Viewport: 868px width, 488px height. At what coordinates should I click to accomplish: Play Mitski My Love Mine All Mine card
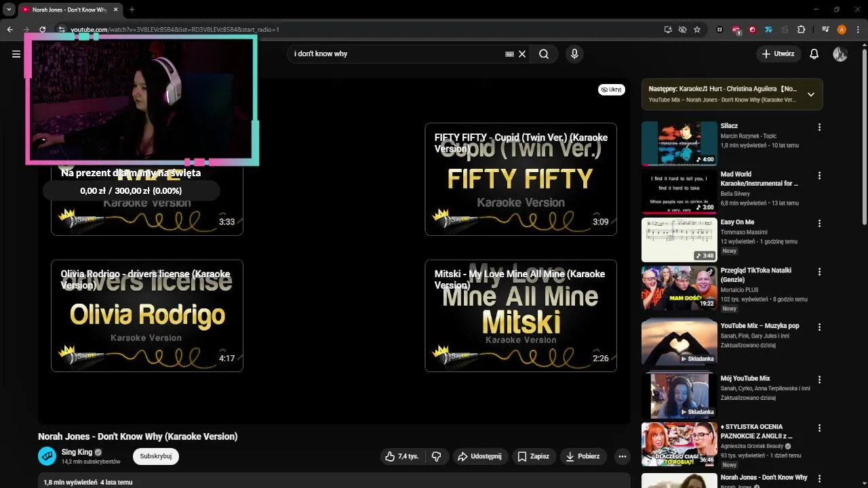click(521, 316)
